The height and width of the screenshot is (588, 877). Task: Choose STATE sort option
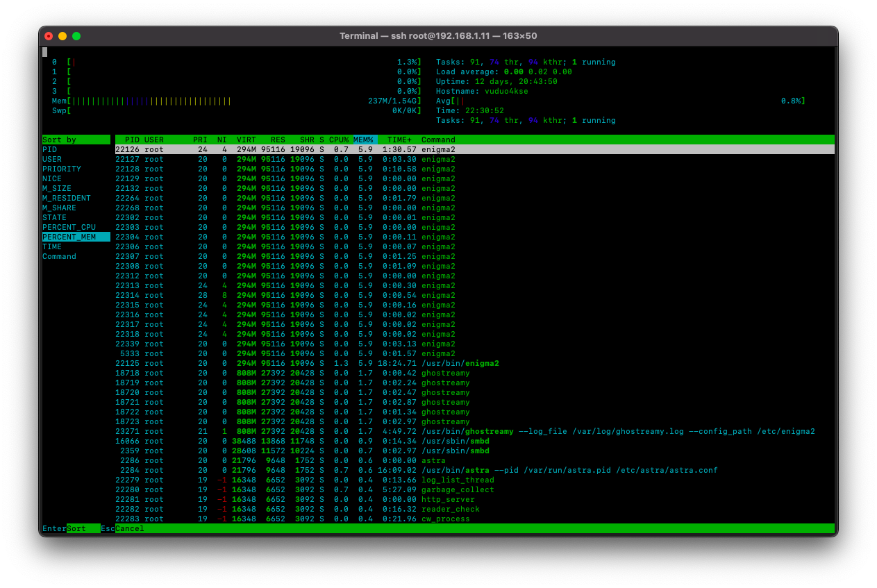pos(55,217)
